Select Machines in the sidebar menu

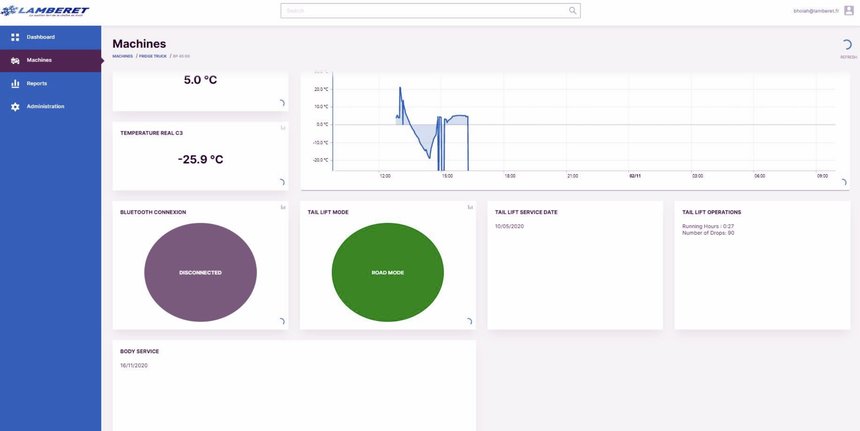[x=39, y=60]
